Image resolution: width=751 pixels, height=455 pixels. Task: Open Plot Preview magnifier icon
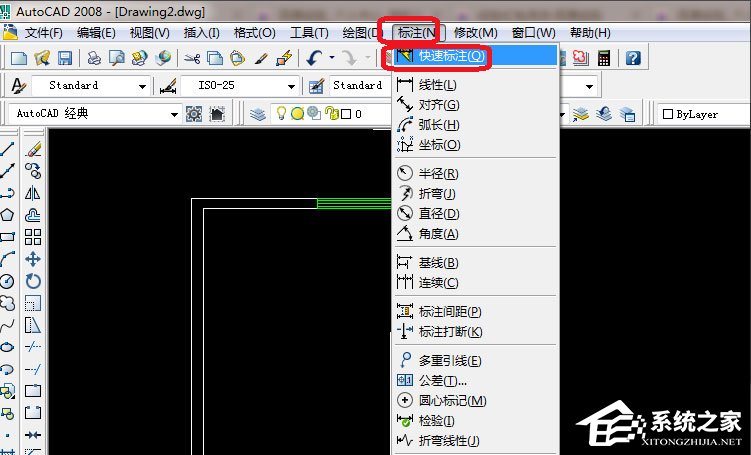[x=116, y=58]
